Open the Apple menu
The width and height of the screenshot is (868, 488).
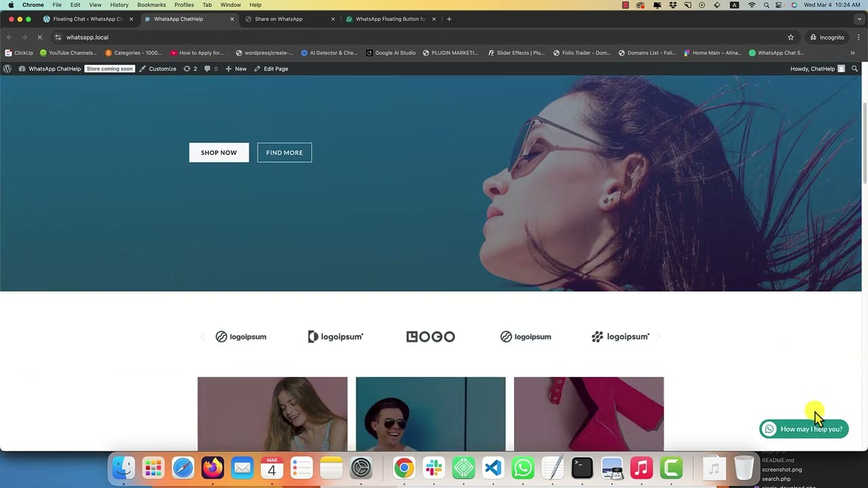[x=11, y=5]
